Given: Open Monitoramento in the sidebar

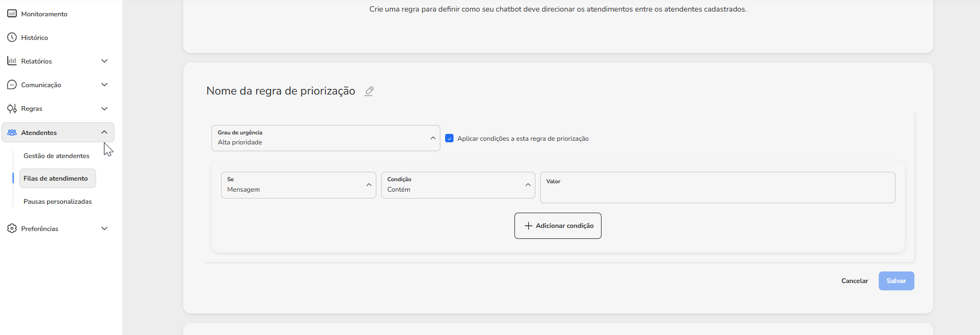Looking at the screenshot, I should point(44,14).
